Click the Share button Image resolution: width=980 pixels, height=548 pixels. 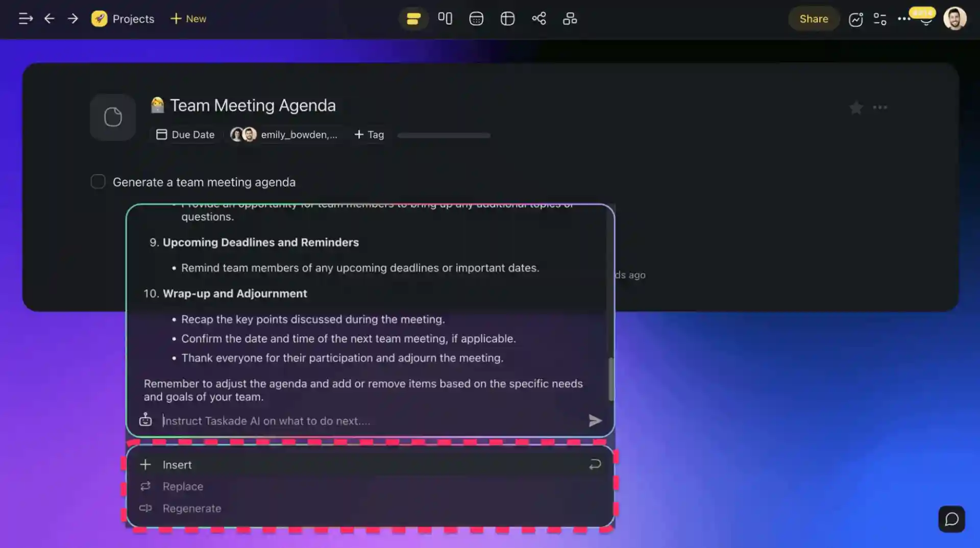pyautogui.click(x=814, y=19)
